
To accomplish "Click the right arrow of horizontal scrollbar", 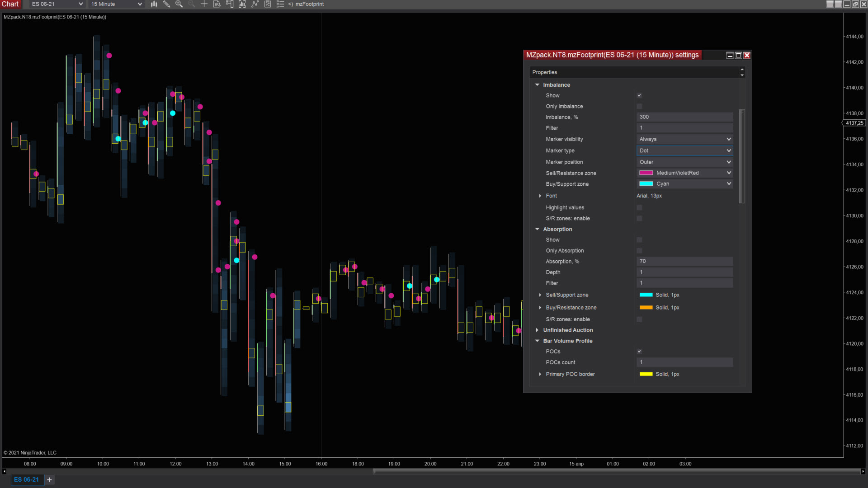I will click(x=863, y=471).
